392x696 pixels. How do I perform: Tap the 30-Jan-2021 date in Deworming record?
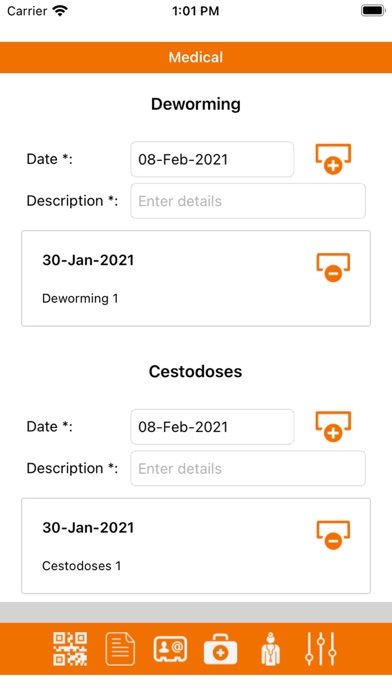point(88,260)
